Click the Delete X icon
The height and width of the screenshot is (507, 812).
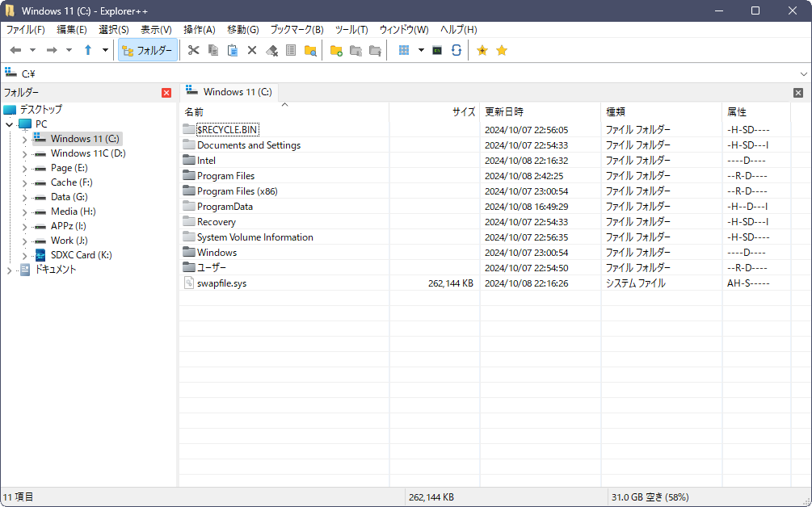(x=252, y=50)
